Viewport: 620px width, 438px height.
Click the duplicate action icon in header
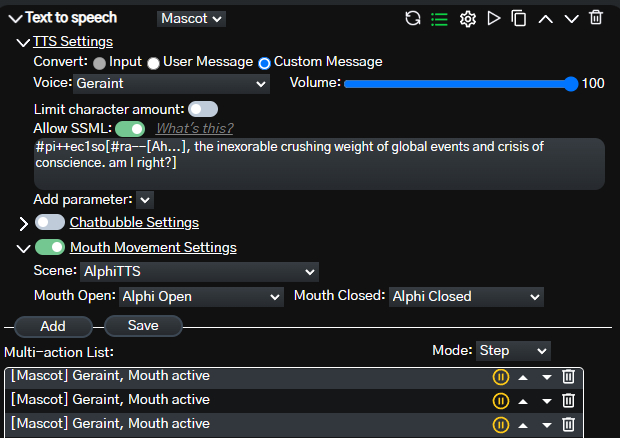(519, 18)
